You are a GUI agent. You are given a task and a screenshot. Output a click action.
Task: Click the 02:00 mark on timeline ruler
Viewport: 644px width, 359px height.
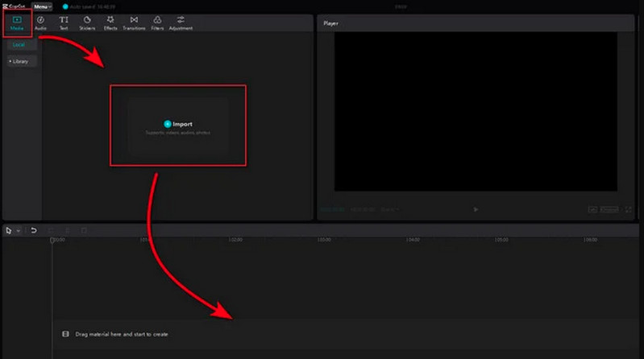235,240
